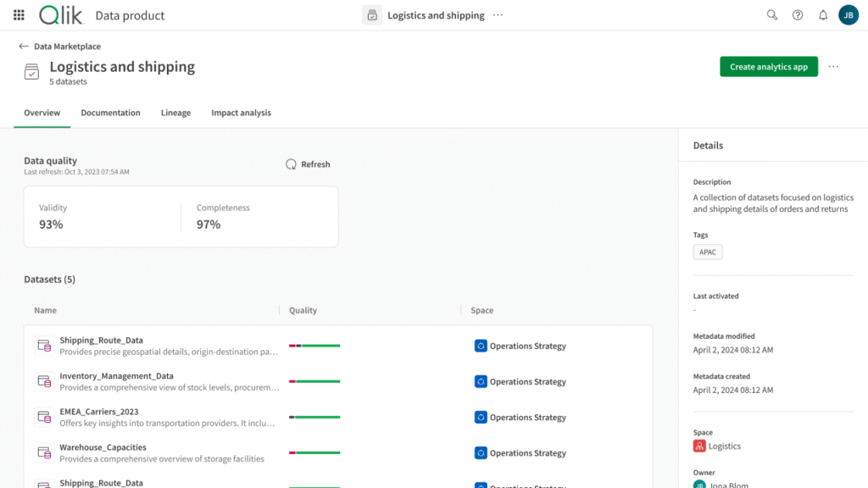Click Operations Strategy space icon in Warehouse_Capacities row
This screenshot has height=488, width=868.
tap(481, 452)
